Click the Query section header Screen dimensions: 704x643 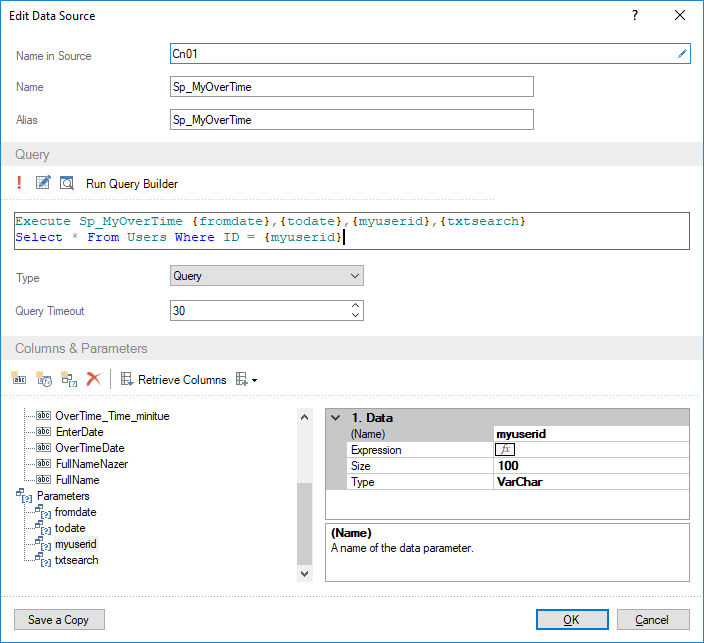[352, 154]
